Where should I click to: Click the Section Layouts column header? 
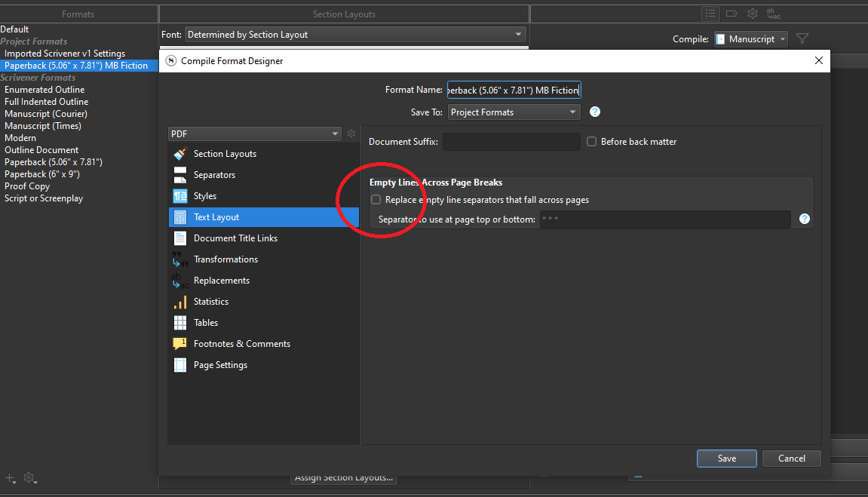[x=345, y=14]
